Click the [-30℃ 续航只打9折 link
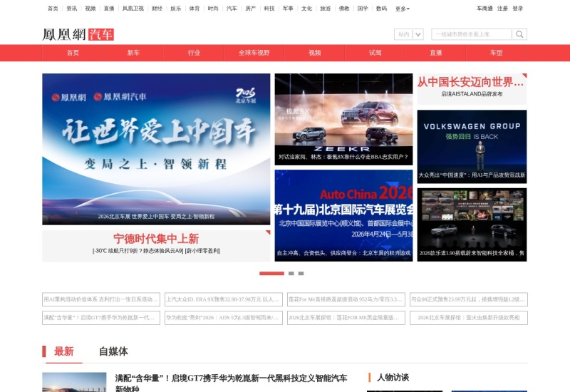The image size is (570, 392). point(138,251)
